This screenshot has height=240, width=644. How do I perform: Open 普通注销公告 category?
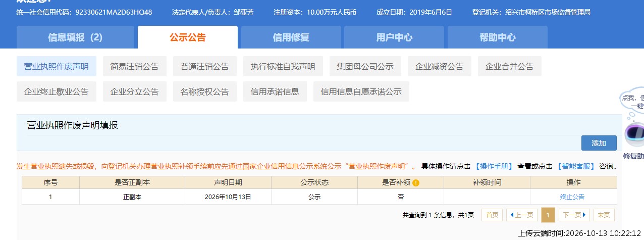[x=204, y=66]
